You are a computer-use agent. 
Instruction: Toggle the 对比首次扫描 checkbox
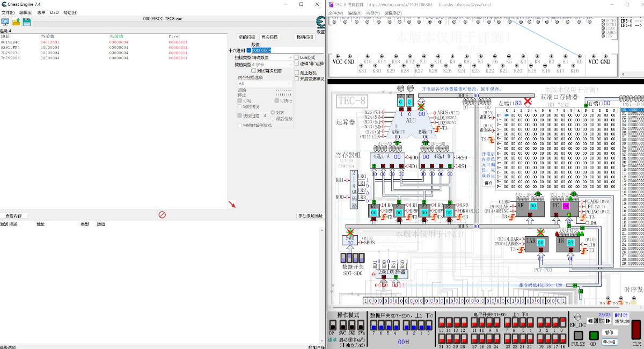pos(254,70)
